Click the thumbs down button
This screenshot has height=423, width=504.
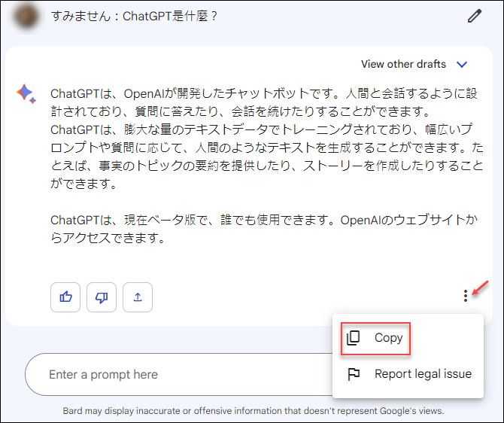102,297
